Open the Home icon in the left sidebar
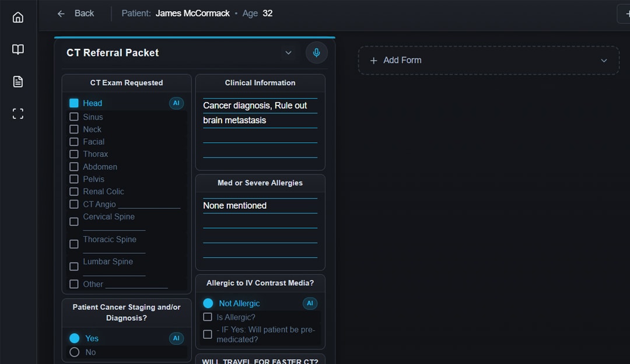Viewport: 630px width, 364px height. tap(17, 17)
